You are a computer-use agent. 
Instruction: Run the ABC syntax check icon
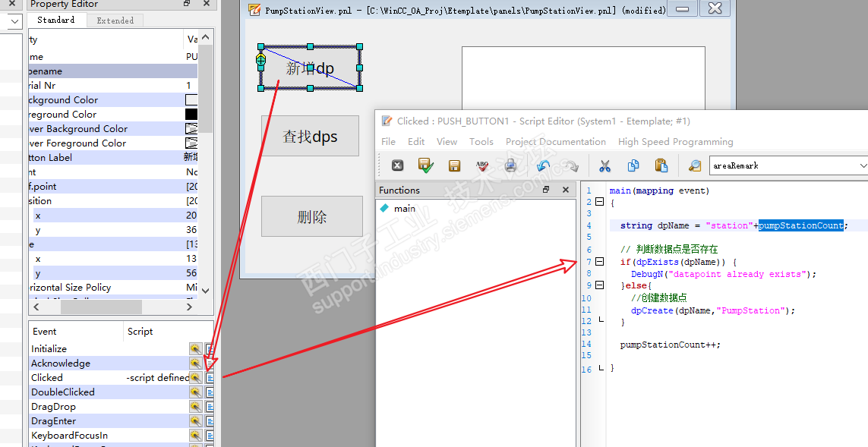click(x=482, y=165)
